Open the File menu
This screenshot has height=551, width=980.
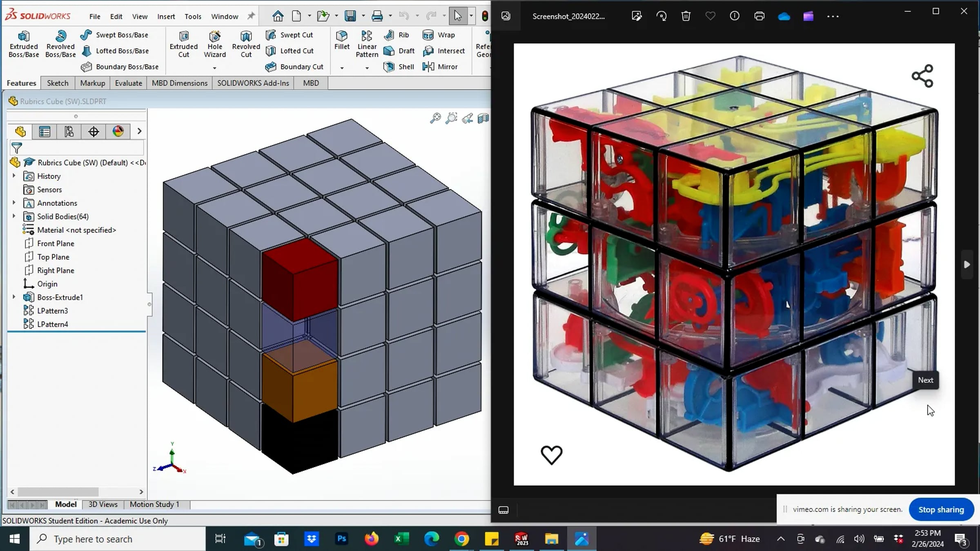point(95,16)
